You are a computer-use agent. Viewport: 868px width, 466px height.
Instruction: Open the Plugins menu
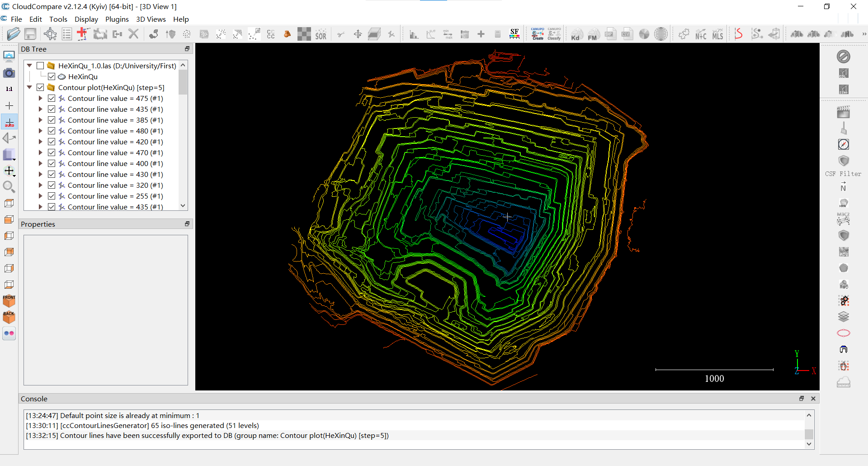117,19
